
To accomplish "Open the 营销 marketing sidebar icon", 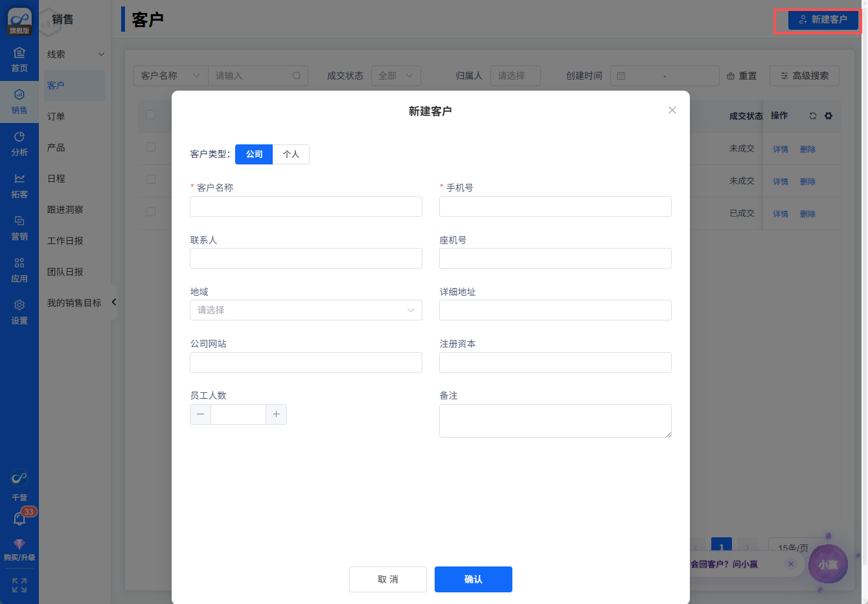I will click(x=19, y=228).
